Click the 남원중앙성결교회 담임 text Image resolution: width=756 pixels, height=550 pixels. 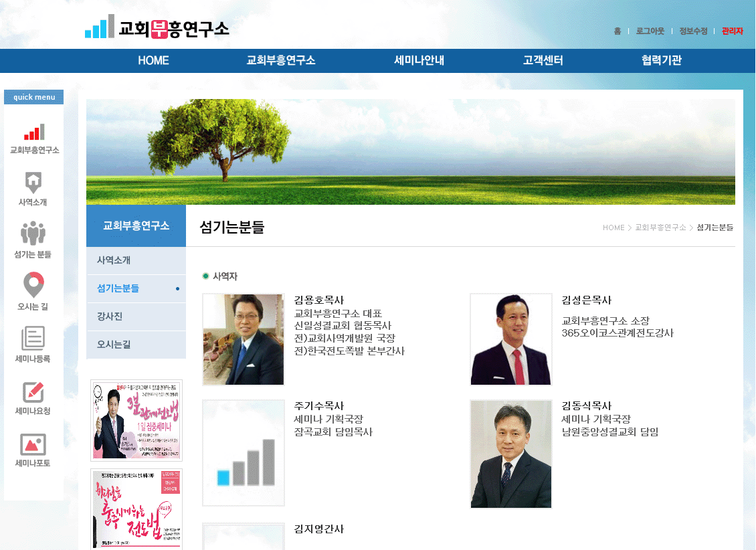610,432
